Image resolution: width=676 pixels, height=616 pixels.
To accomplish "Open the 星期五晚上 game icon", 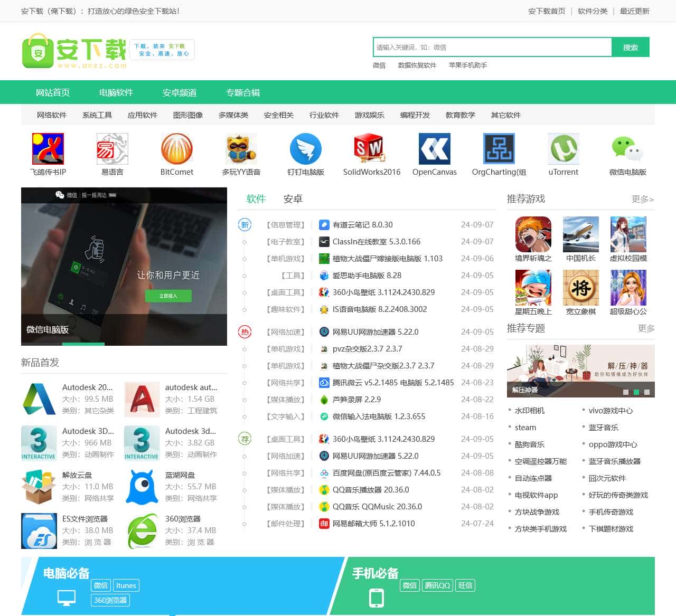I will tap(533, 288).
